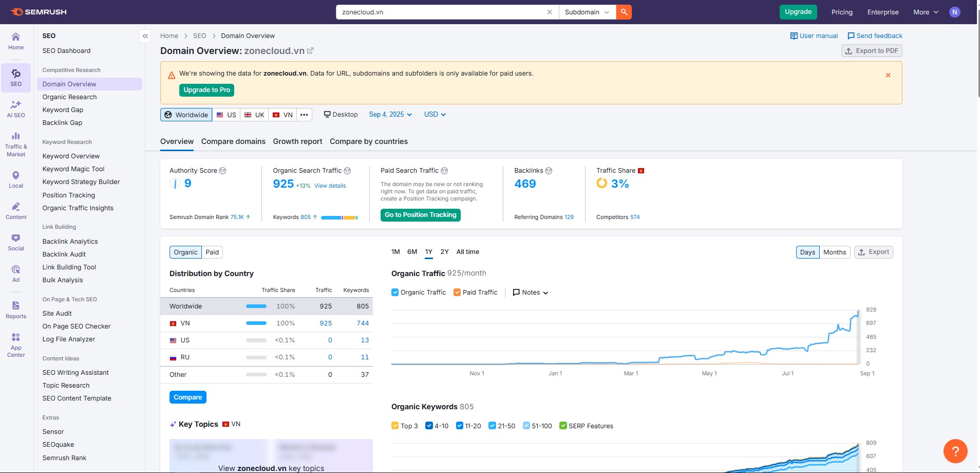The height and width of the screenshot is (473, 980).
Task: Click Authority Score info icon
Action: coord(222,171)
